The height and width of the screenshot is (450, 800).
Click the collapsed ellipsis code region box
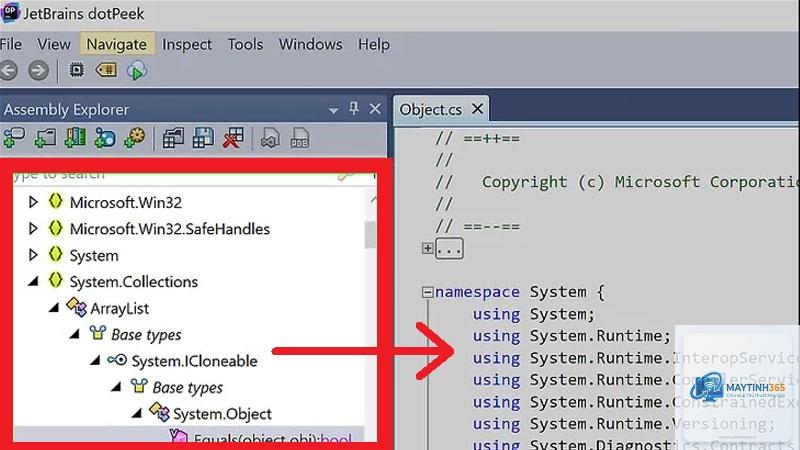click(449, 248)
